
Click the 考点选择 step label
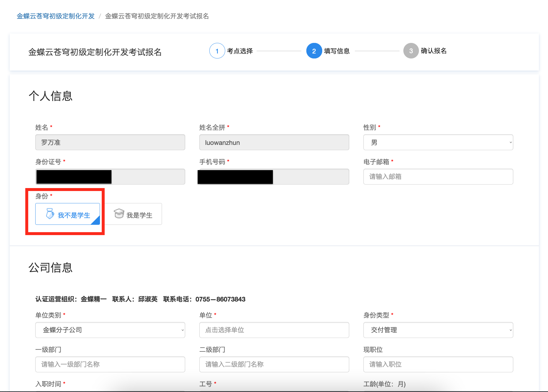(240, 51)
